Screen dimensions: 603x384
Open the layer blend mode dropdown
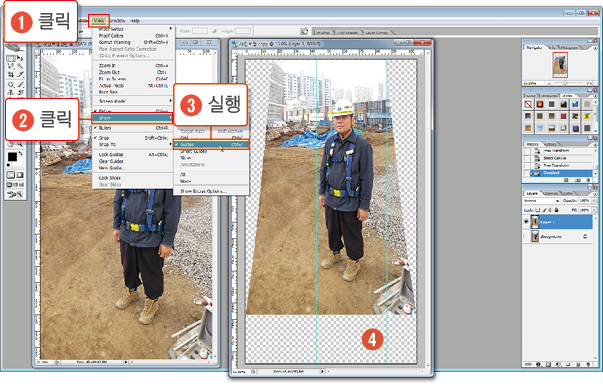[541, 201]
